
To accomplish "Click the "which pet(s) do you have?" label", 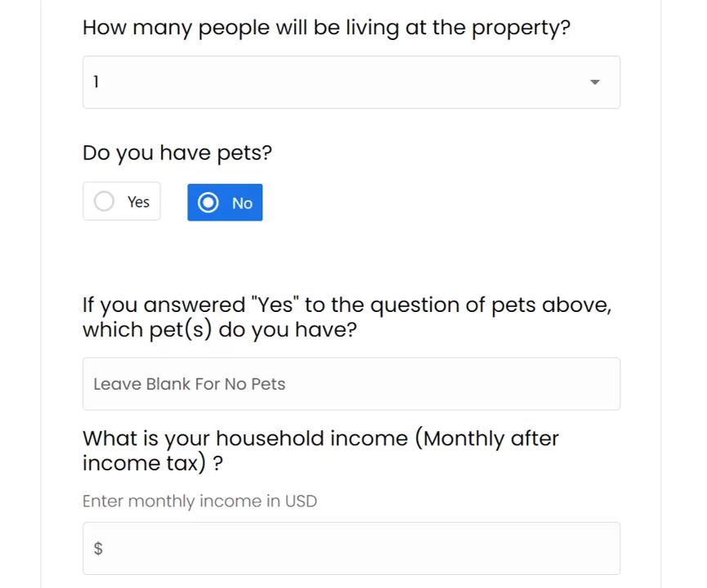I will point(220,330).
